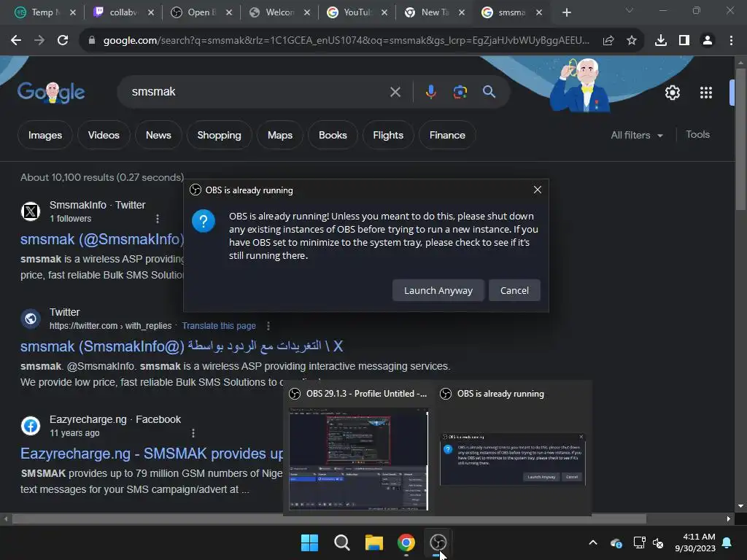The height and width of the screenshot is (560, 747).
Task: Click the share page icon in address bar
Action: [x=608, y=41]
